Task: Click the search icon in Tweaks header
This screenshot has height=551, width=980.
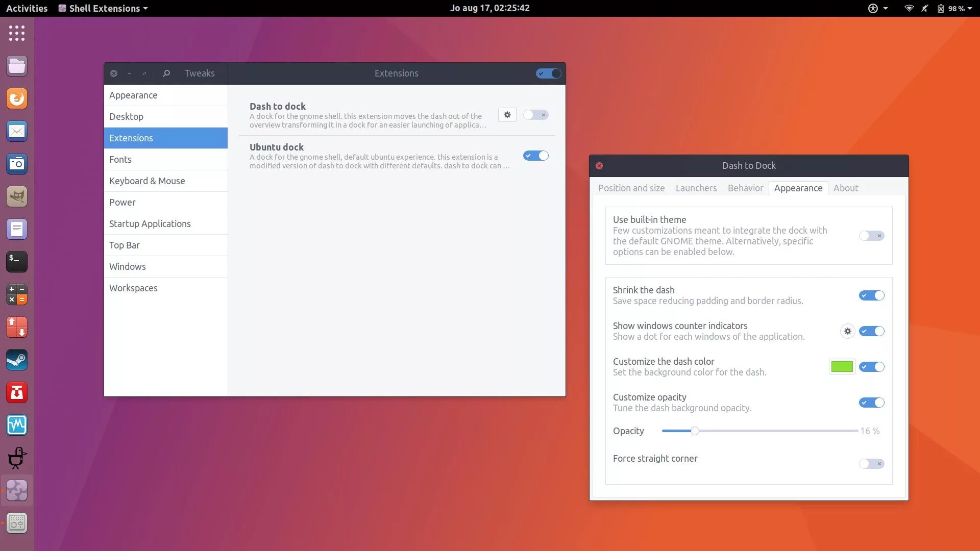Action: click(x=166, y=73)
